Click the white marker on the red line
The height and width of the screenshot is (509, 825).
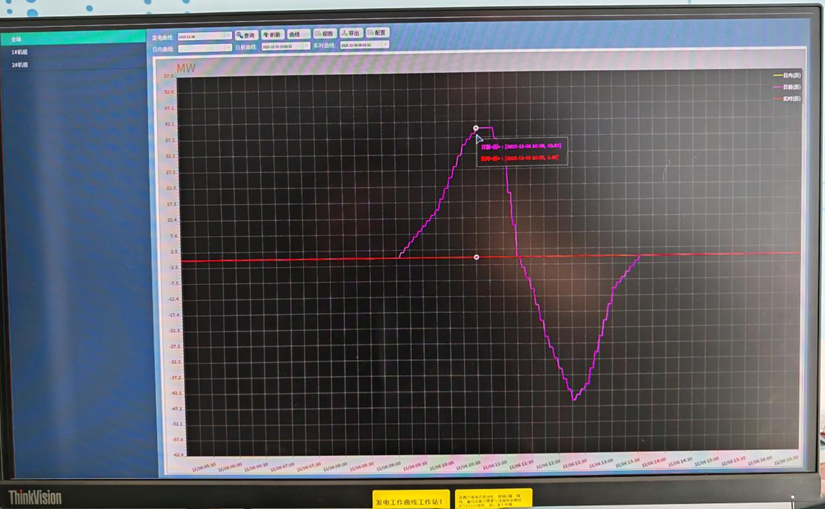point(476,257)
